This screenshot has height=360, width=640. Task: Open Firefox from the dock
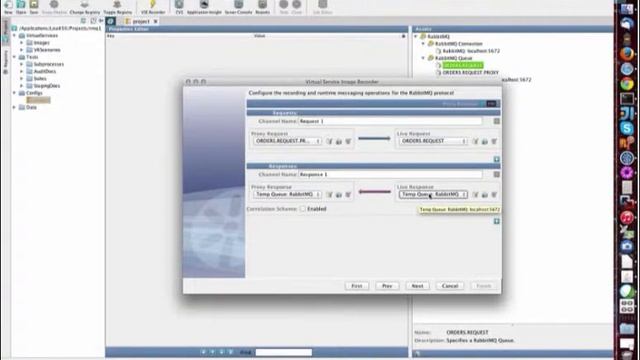(627, 54)
